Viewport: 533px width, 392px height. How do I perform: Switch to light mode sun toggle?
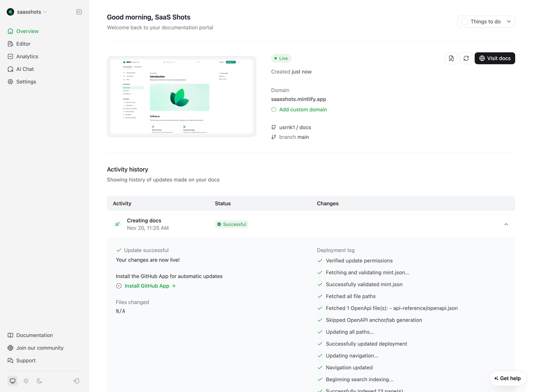tap(26, 381)
